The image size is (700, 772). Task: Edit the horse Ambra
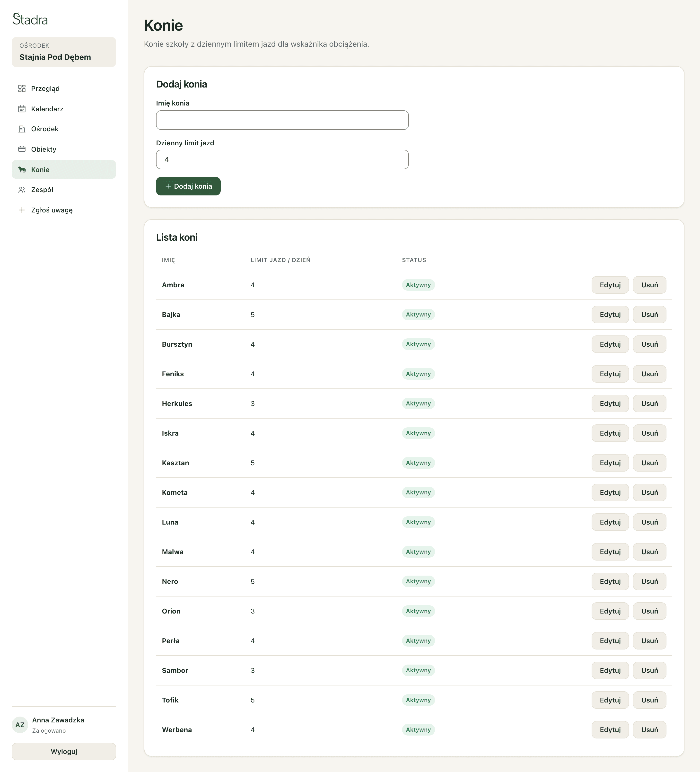coord(610,285)
